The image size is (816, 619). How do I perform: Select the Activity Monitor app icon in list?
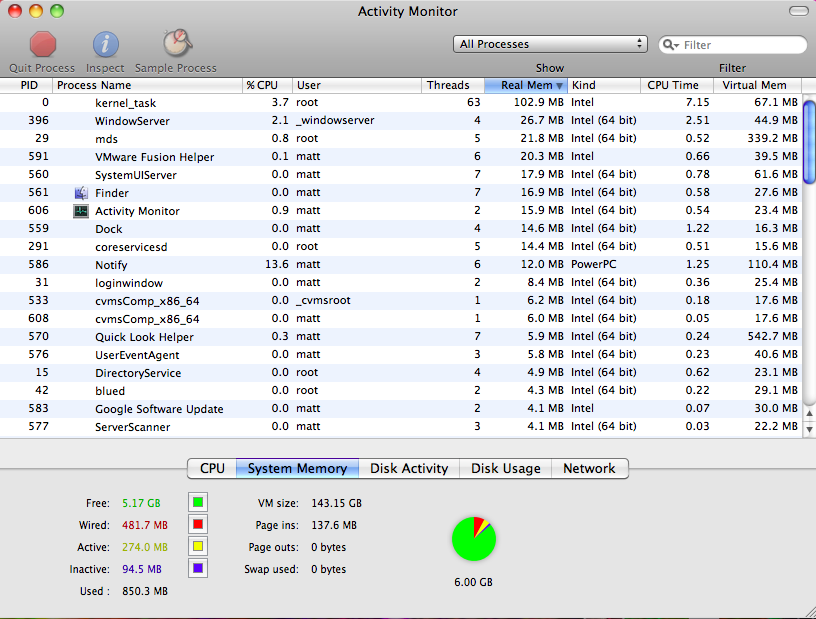tap(81, 211)
